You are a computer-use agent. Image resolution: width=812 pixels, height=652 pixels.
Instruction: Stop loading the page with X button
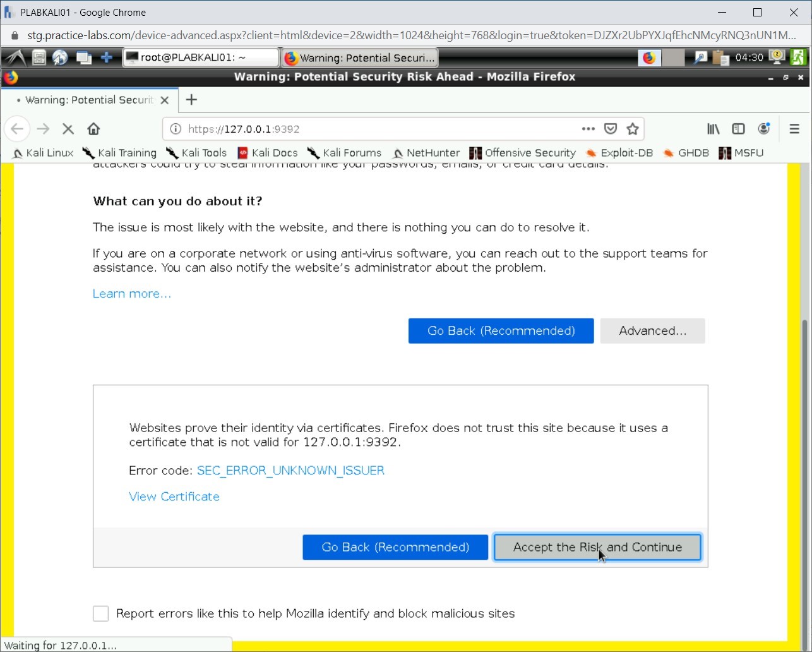68,129
